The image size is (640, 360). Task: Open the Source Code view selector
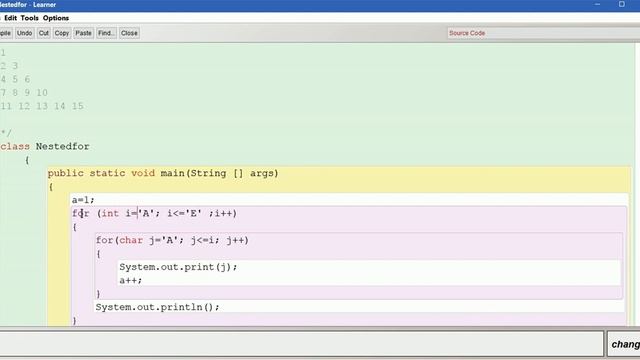[x=543, y=33]
